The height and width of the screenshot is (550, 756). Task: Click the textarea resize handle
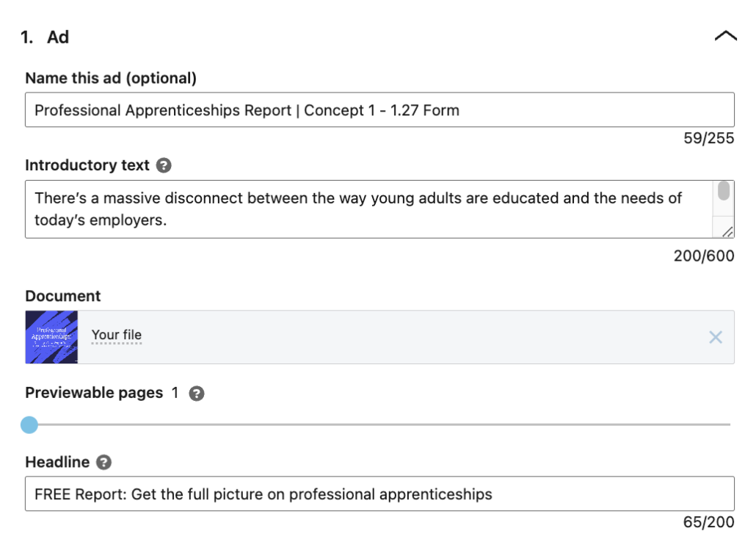(x=727, y=234)
